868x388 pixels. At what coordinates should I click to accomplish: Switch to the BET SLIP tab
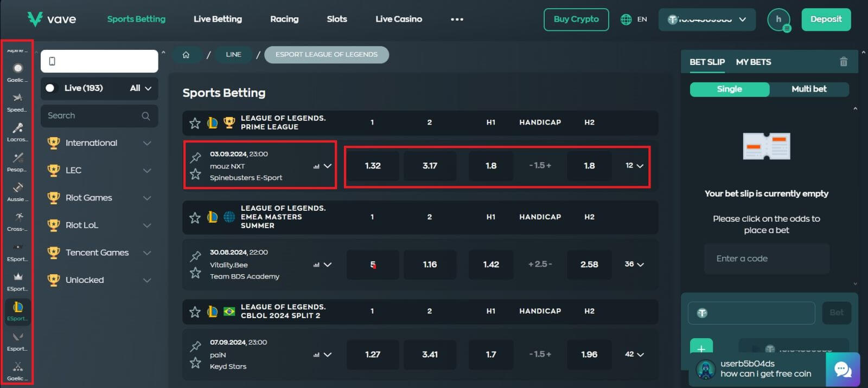707,62
